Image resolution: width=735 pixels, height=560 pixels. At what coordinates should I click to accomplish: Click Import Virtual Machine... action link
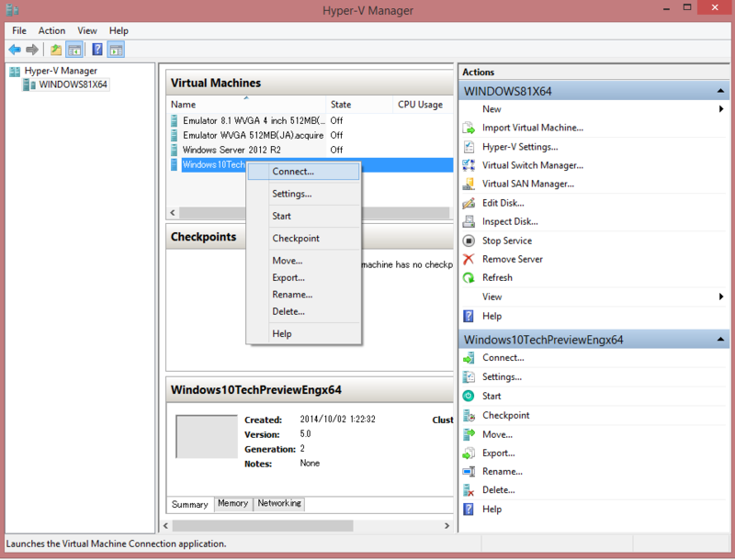(x=533, y=128)
